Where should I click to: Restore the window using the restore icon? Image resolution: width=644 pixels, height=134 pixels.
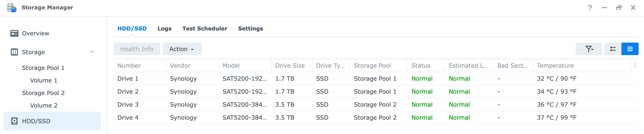pos(619,8)
